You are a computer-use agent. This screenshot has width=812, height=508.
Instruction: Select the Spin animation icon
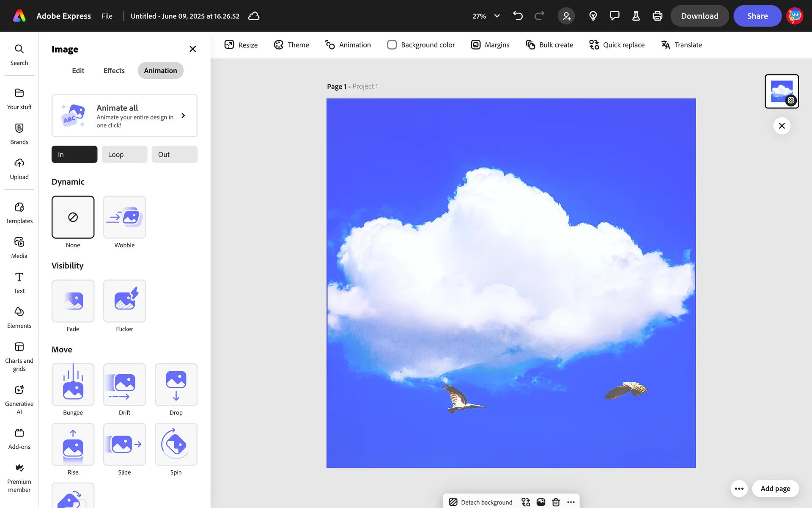click(x=176, y=444)
